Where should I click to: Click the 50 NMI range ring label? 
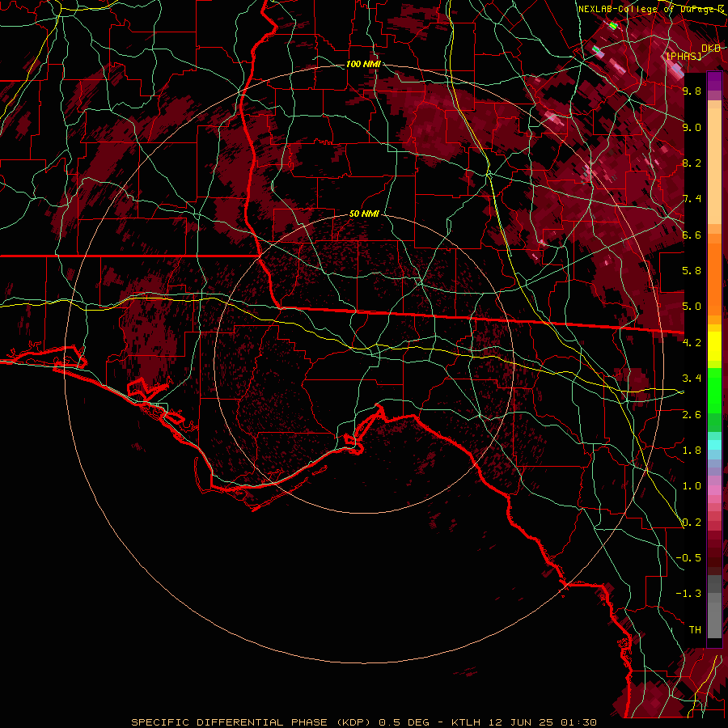pyautogui.click(x=364, y=214)
